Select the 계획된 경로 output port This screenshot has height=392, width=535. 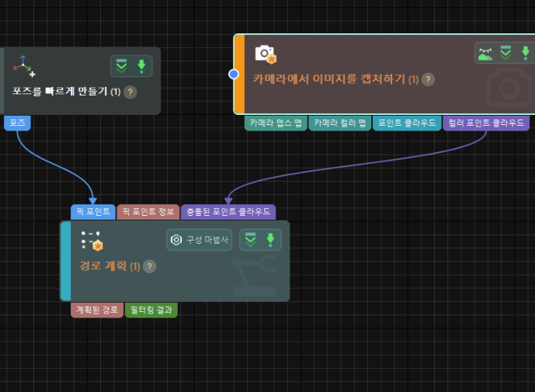point(97,310)
